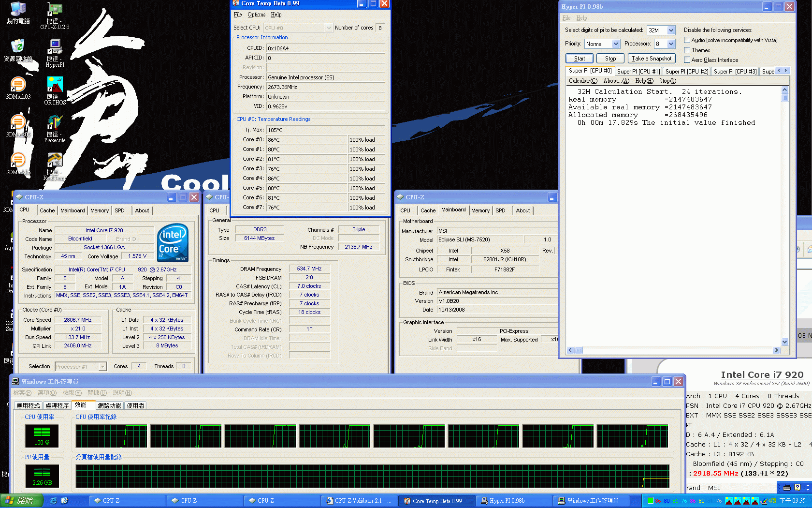Launch the Piexecute desktop shortcut

[x=55, y=129]
